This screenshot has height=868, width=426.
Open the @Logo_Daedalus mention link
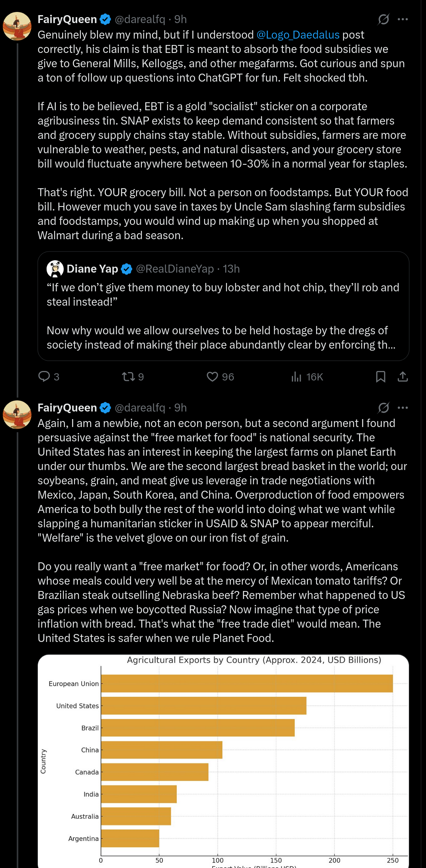(298, 35)
